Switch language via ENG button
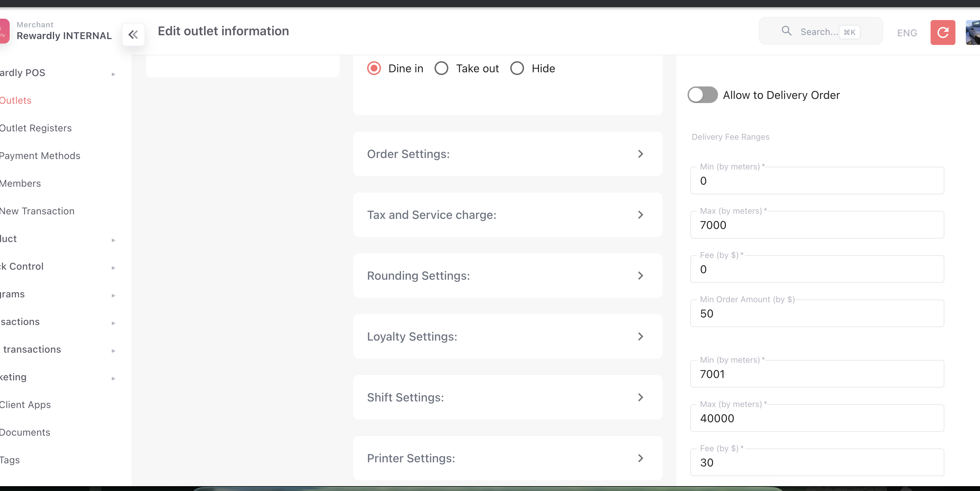Image resolution: width=980 pixels, height=491 pixels. (907, 33)
